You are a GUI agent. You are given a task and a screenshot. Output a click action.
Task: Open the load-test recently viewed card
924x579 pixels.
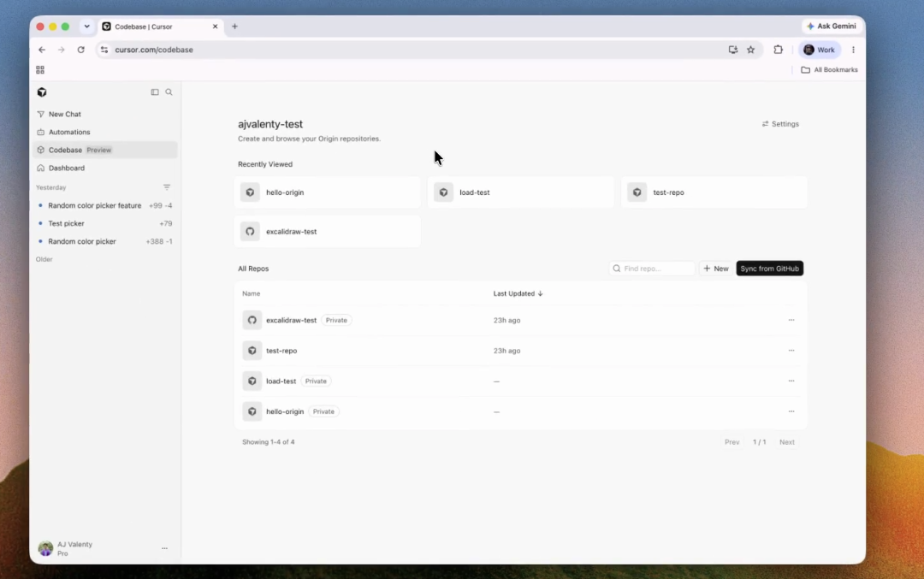point(521,192)
